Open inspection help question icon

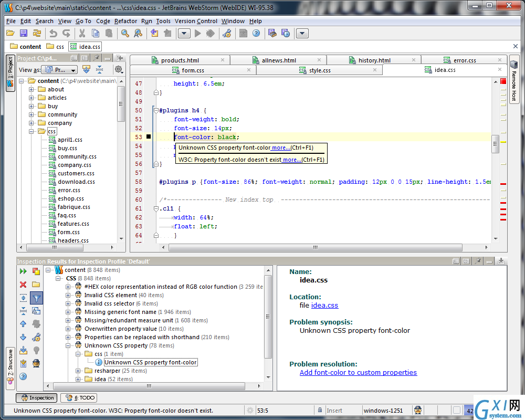coord(23,376)
